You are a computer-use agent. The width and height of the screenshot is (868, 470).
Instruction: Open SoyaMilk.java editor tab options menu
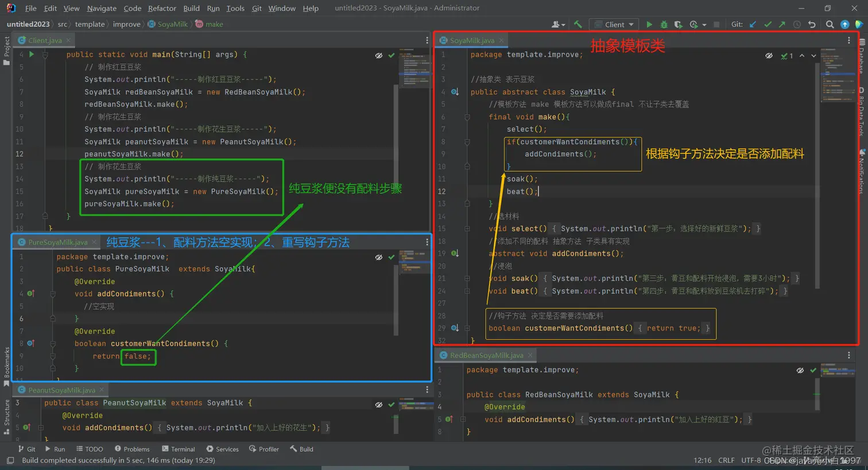click(848, 40)
